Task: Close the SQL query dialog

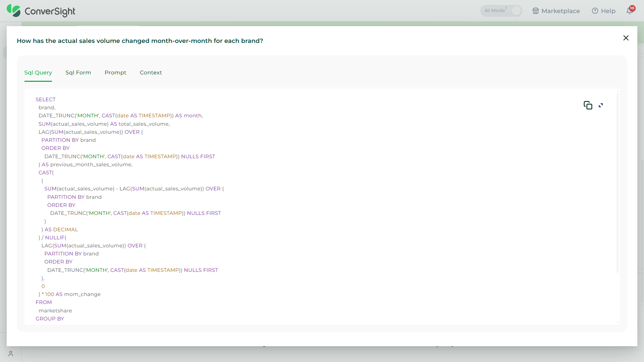Action: [x=626, y=38]
